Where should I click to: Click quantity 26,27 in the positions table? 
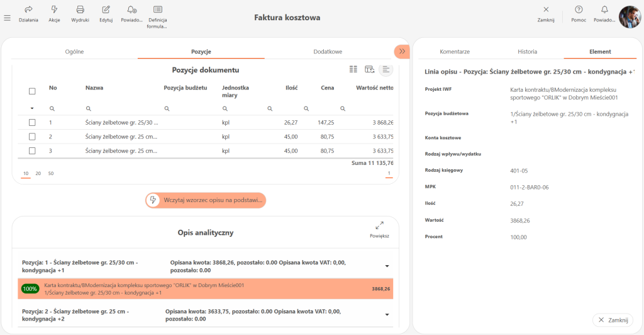tap(291, 123)
